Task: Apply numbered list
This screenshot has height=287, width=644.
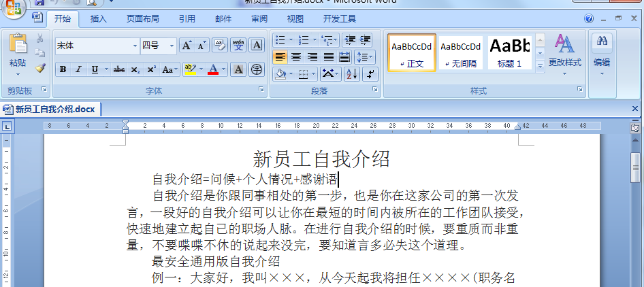Action: tap(304, 40)
